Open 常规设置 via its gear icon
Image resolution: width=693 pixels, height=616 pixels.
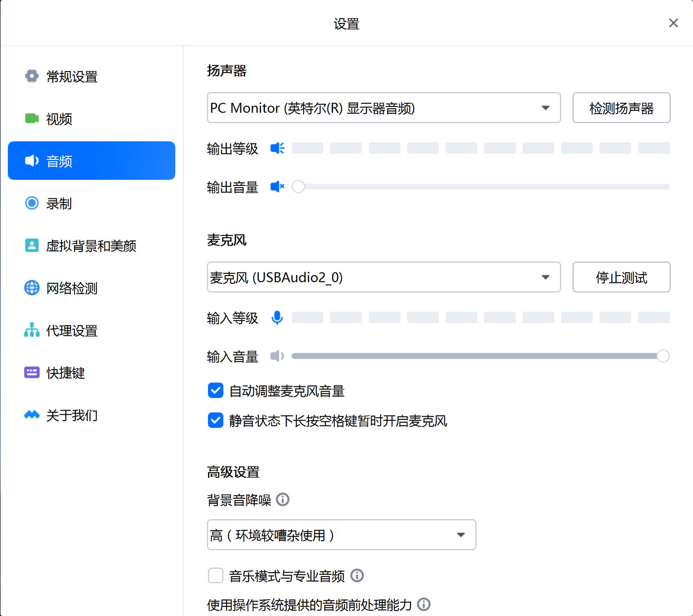(32, 76)
